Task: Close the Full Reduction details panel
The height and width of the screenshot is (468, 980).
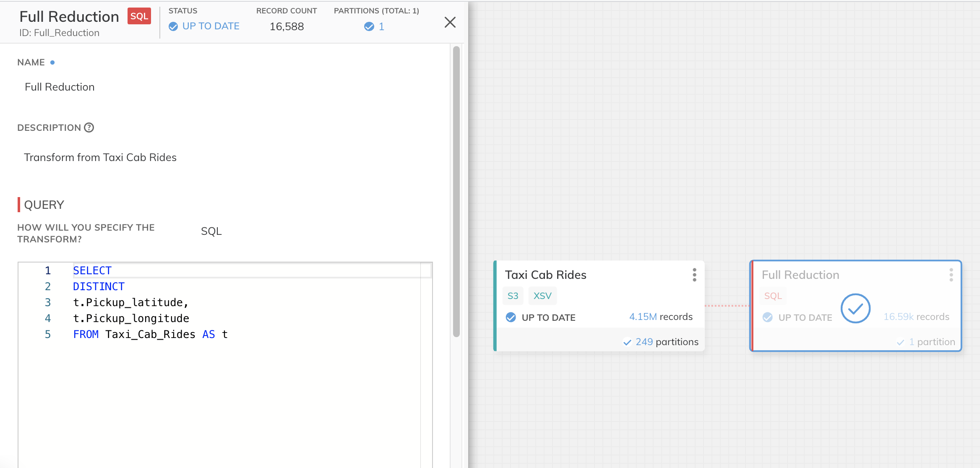Action: click(450, 22)
